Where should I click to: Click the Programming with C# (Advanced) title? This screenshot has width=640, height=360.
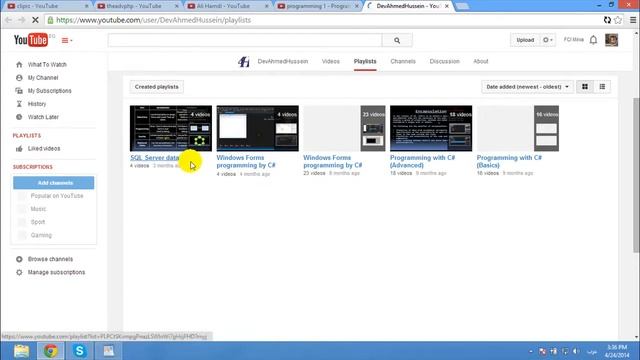[422, 161]
